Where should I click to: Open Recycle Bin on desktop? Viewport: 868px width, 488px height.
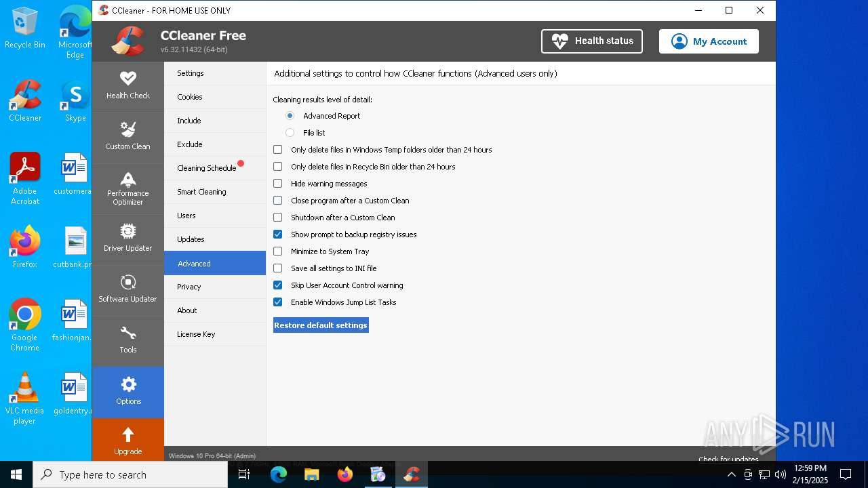pyautogui.click(x=25, y=28)
